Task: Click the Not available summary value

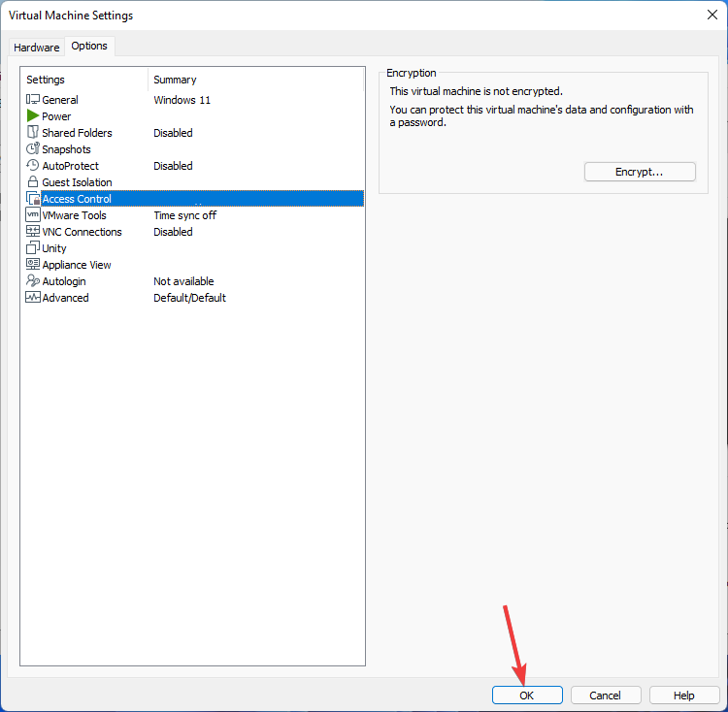Action: 183,281
